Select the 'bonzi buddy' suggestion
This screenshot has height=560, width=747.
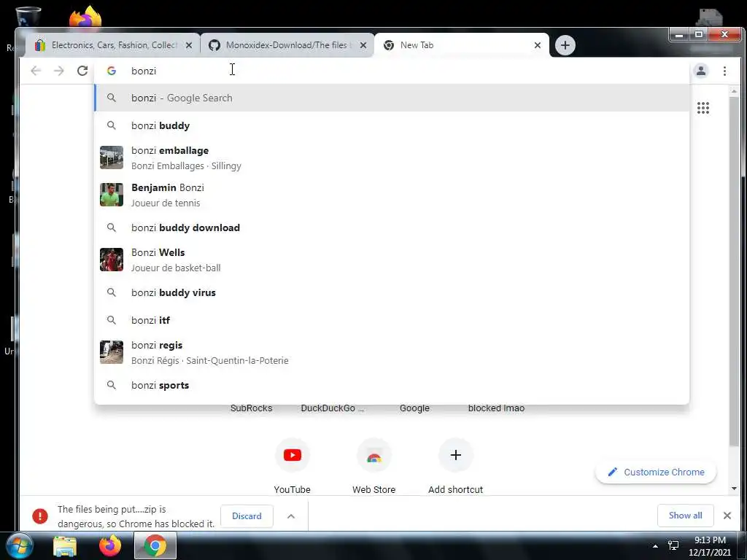[x=392, y=125]
